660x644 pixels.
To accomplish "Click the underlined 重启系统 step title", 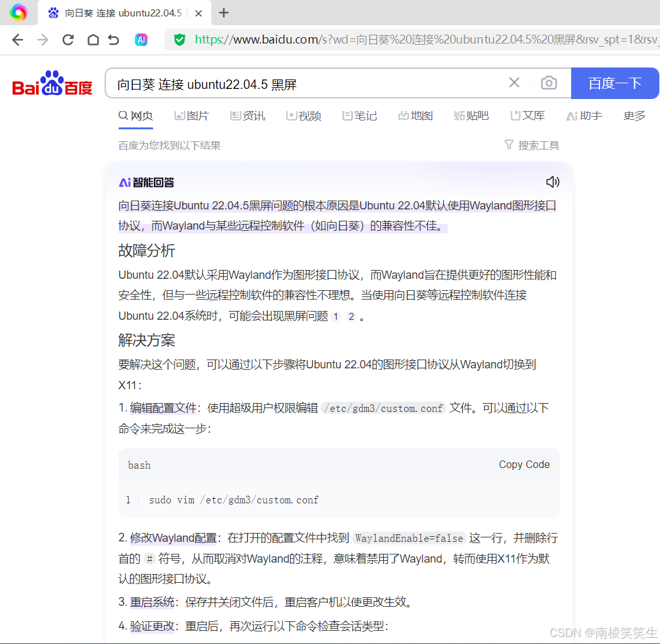I will click(x=152, y=602).
